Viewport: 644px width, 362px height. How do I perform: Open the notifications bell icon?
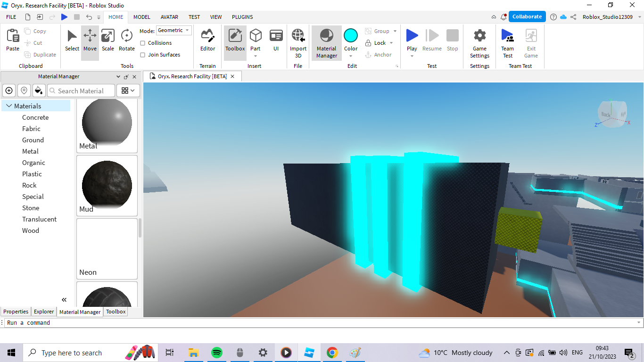coord(504,17)
